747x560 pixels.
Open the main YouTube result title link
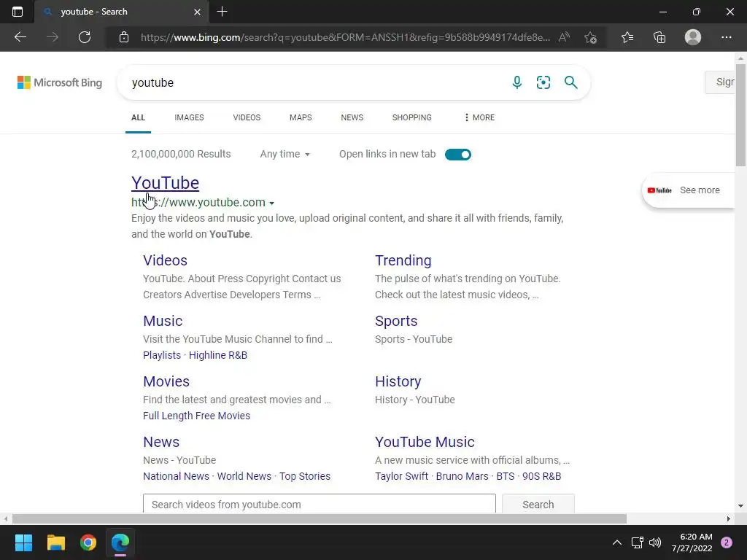click(x=166, y=183)
